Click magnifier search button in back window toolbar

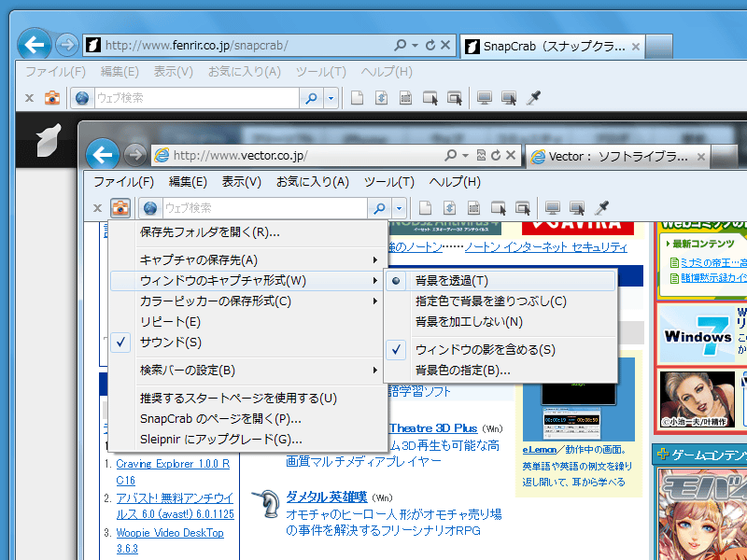pyautogui.click(x=312, y=98)
